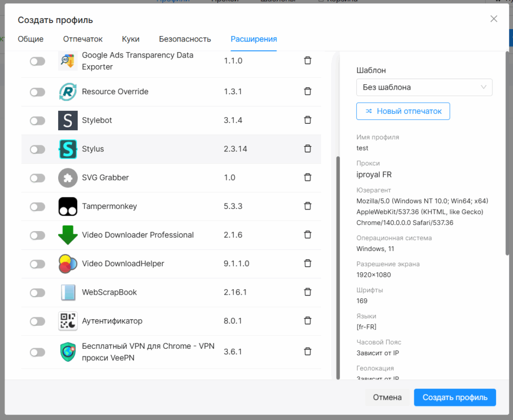513x420 pixels.
Task: Click the Google Ads Transparency Data Exporter icon
Action: click(x=68, y=61)
